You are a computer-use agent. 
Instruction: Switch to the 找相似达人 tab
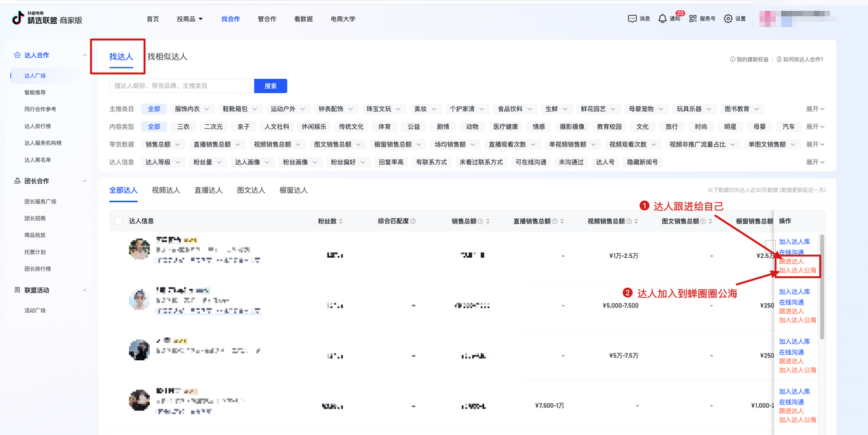(x=167, y=56)
